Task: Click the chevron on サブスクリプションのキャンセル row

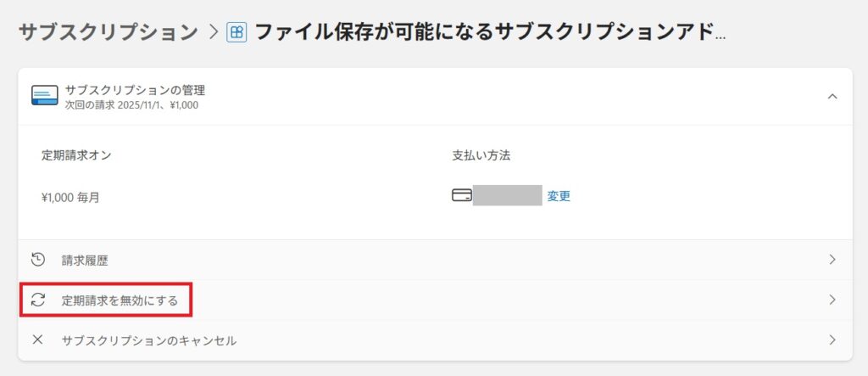Action: coord(832,340)
